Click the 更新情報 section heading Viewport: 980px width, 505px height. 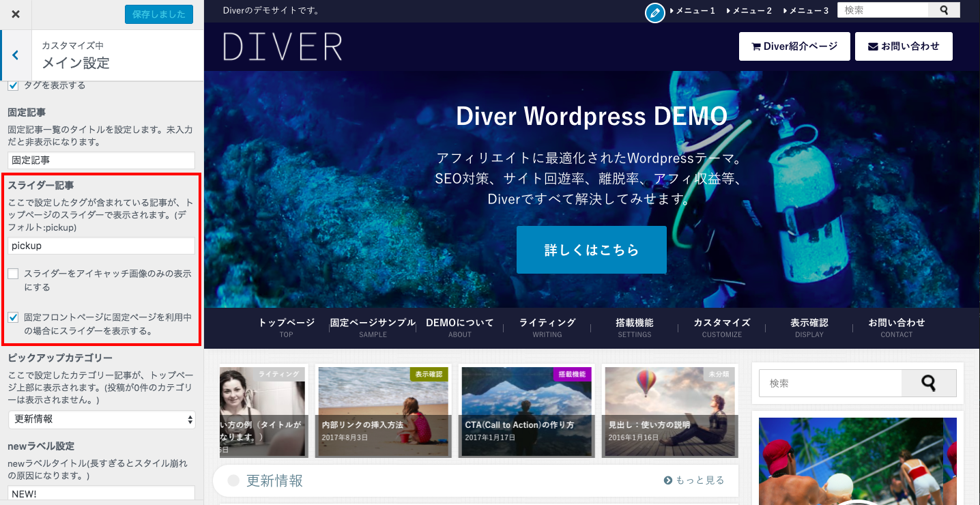(x=274, y=480)
